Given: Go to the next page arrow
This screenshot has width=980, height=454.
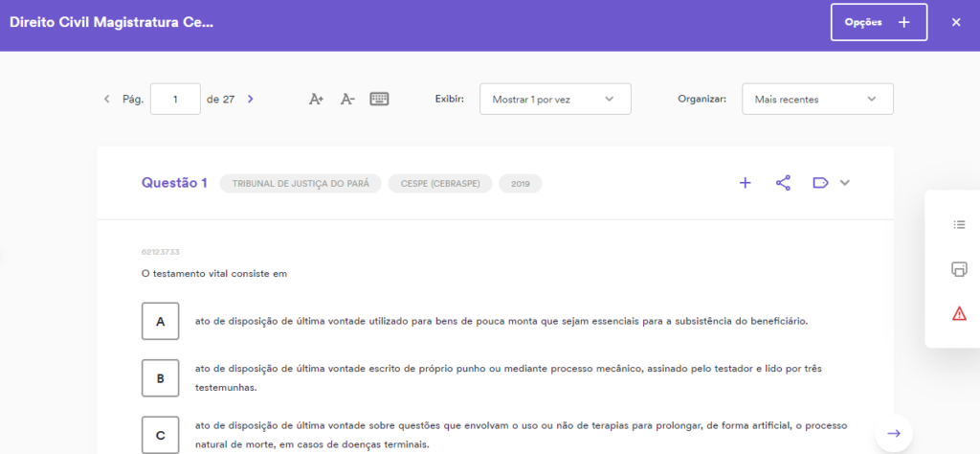Looking at the screenshot, I should coord(250,99).
